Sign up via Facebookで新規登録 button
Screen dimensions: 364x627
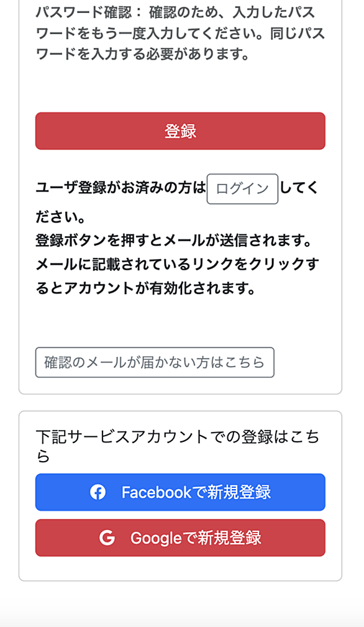coord(180,492)
